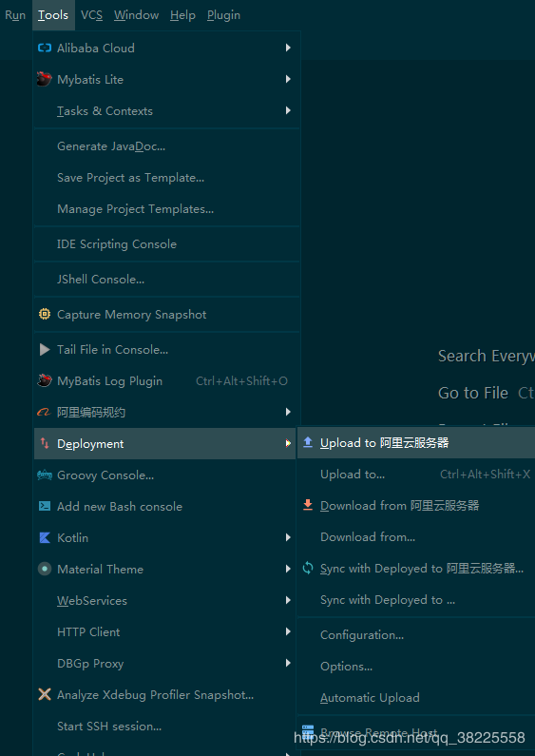Viewport: 535px width, 756px height.
Task: Open the Window menu in menu bar
Action: pyautogui.click(x=137, y=15)
